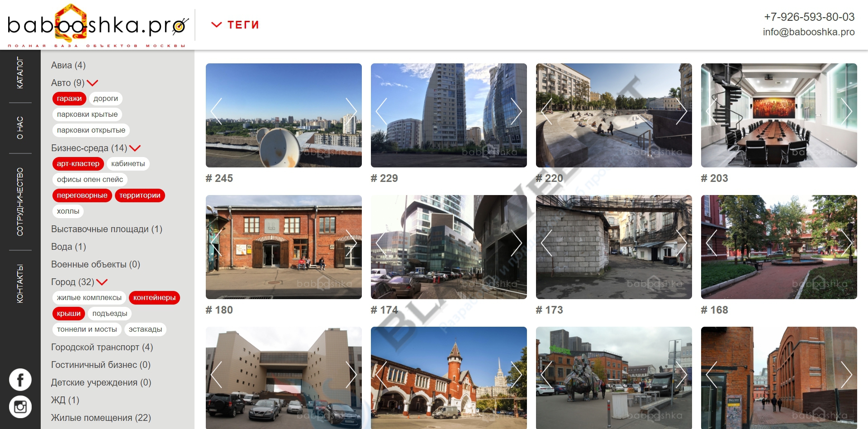
Task: Open the Жилые помещения (22) category
Action: (x=101, y=418)
